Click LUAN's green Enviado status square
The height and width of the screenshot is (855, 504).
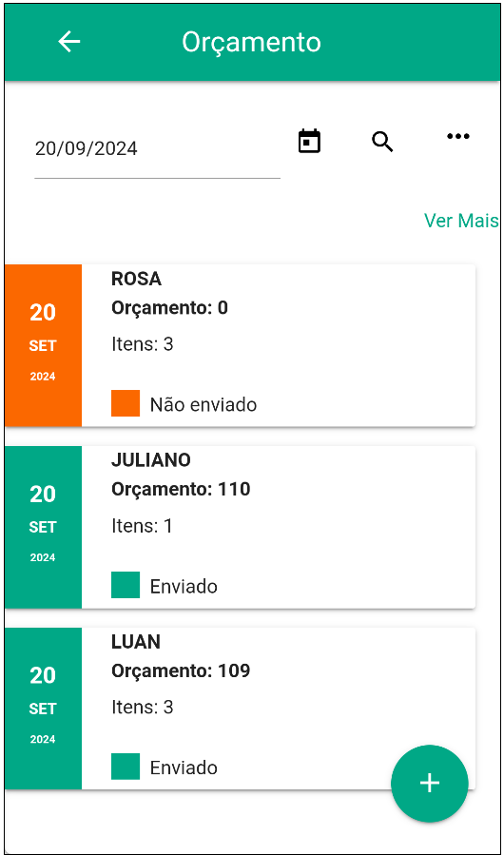pos(126,767)
